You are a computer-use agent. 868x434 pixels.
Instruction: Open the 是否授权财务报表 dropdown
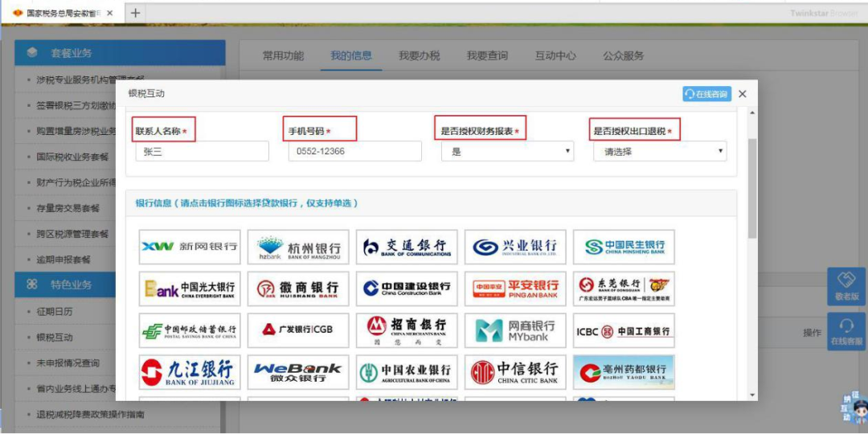508,151
